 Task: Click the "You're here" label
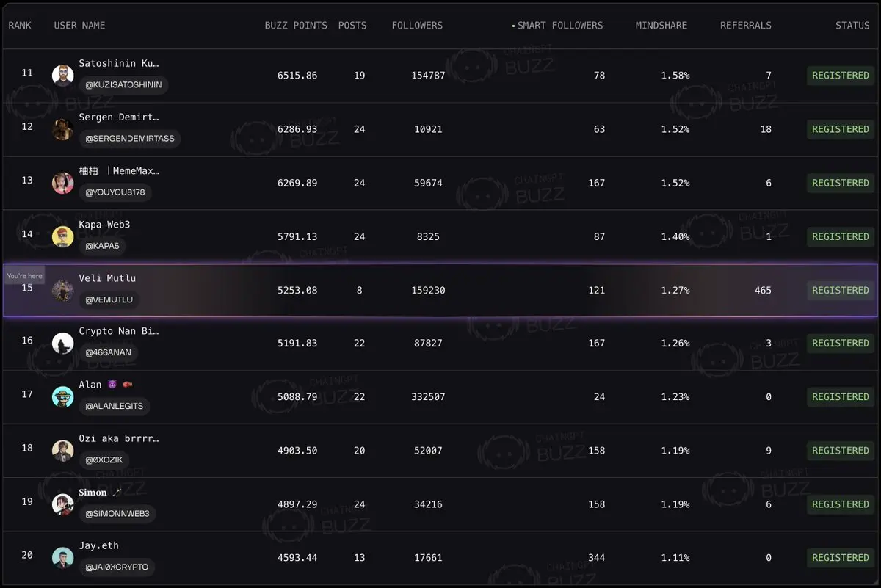pyautogui.click(x=25, y=276)
